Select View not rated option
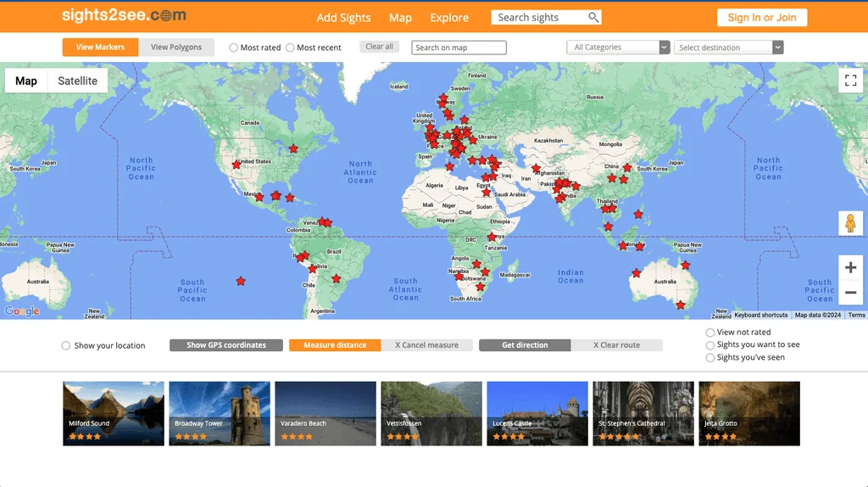The width and height of the screenshot is (868, 487). [710, 333]
